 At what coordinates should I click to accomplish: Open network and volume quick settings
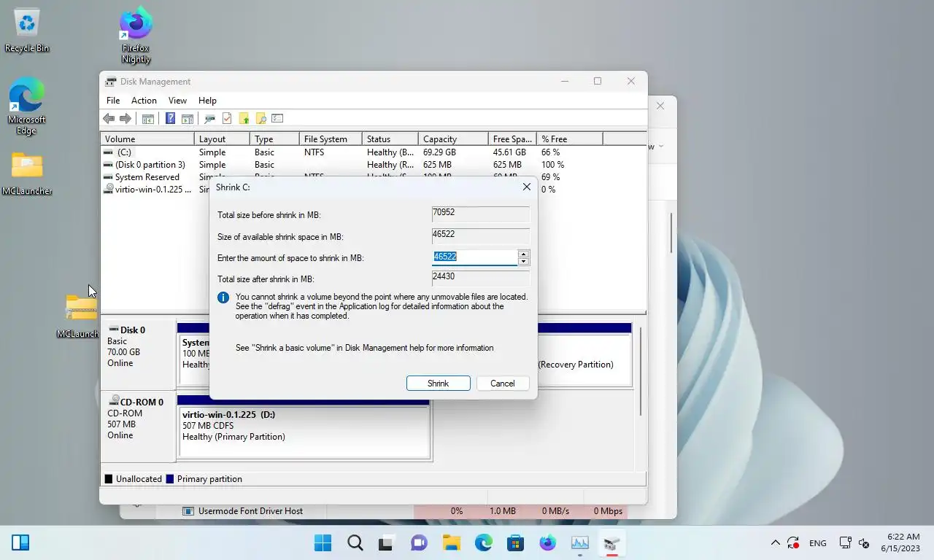tap(854, 543)
